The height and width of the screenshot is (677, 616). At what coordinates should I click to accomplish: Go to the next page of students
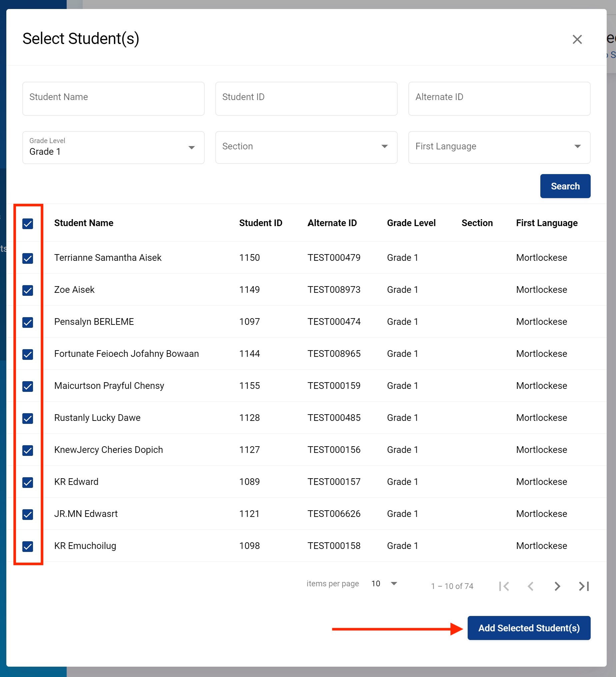point(557,586)
